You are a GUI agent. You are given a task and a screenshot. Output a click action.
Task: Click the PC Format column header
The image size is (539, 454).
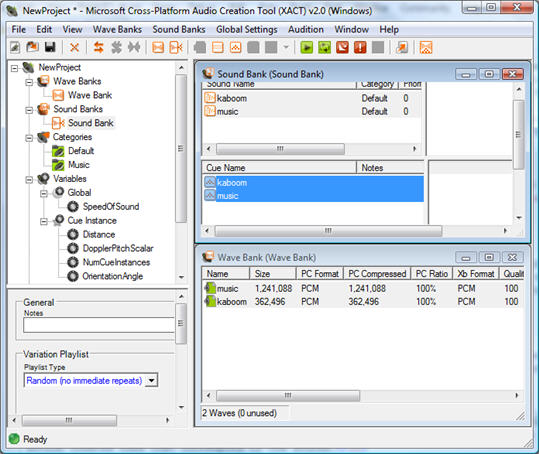[x=320, y=274]
